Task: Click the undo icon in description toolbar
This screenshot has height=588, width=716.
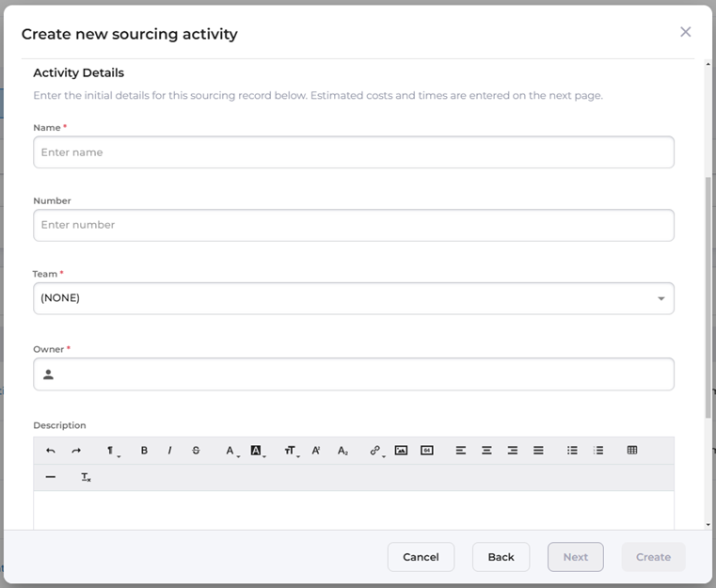Action: (51, 451)
